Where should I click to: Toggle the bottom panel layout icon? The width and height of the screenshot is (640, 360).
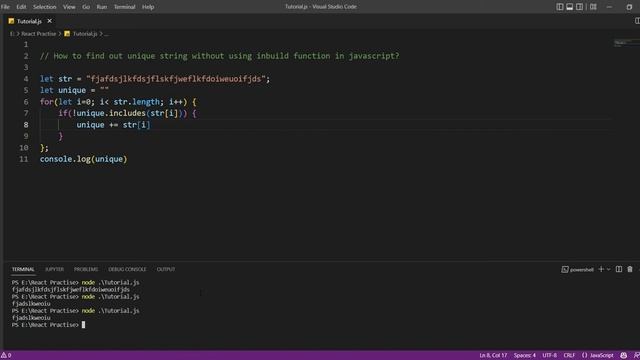[569, 7]
